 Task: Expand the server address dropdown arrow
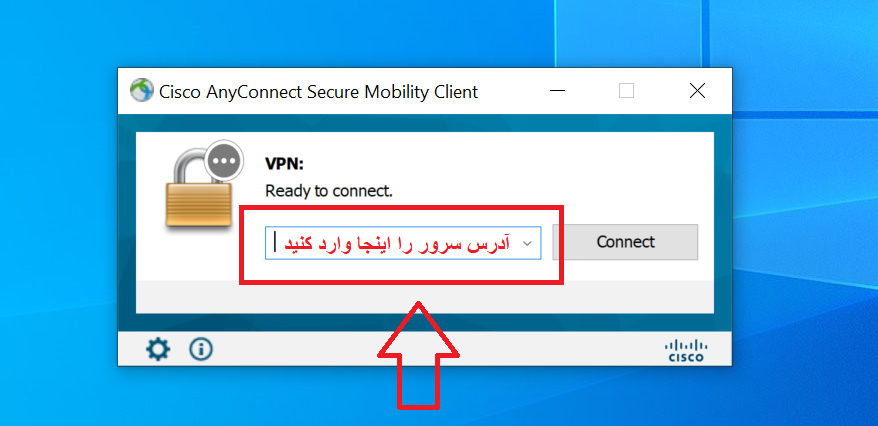pos(526,244)
